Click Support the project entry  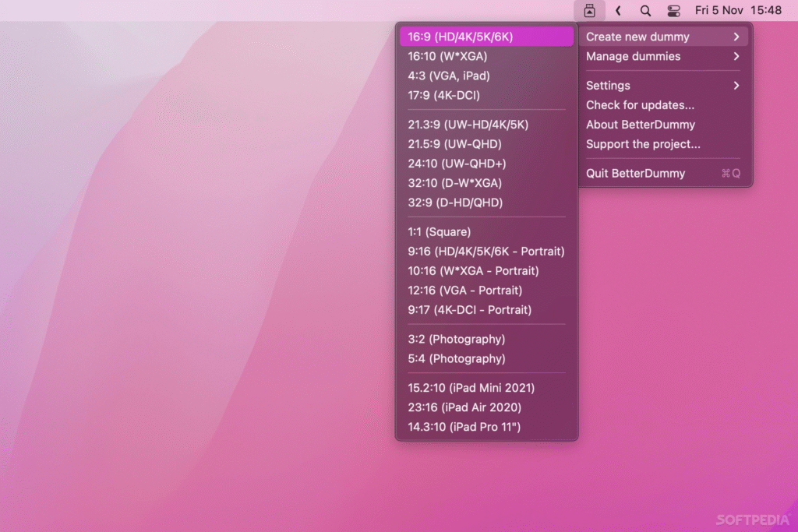click(643, 144)
